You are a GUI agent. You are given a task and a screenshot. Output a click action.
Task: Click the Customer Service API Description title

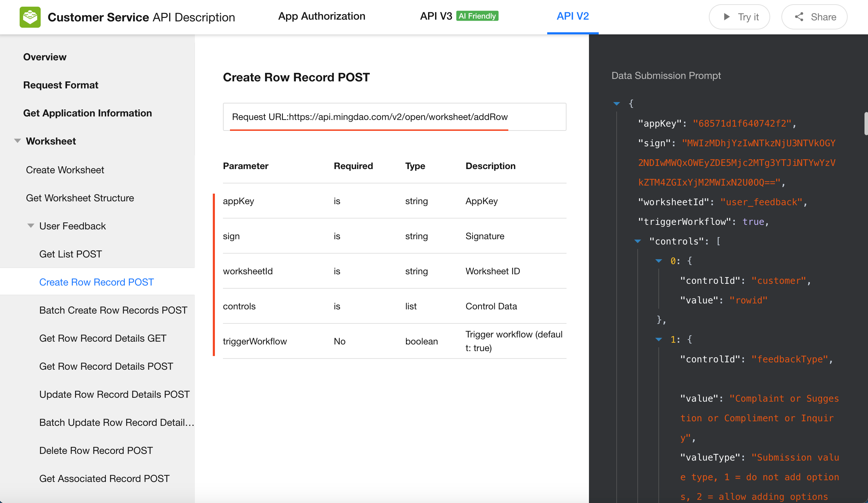coord(141,17)
